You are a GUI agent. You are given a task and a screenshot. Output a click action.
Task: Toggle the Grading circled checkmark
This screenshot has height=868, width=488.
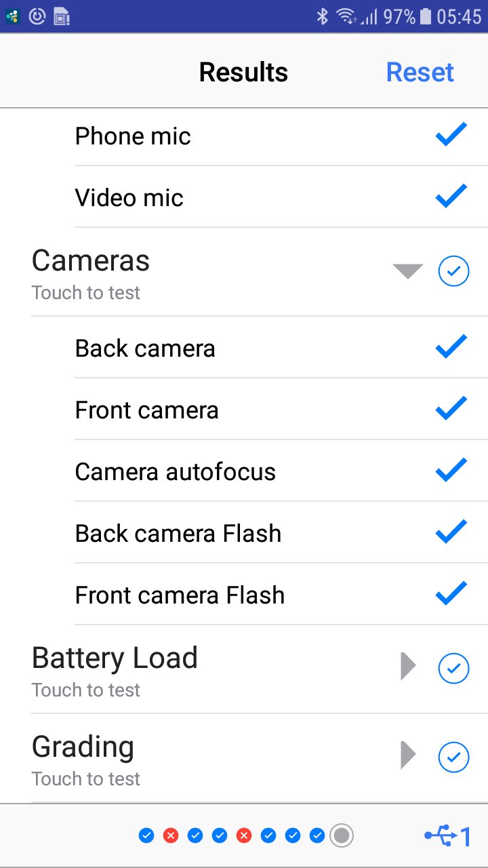pyautogui.click(x=453, y=757)
